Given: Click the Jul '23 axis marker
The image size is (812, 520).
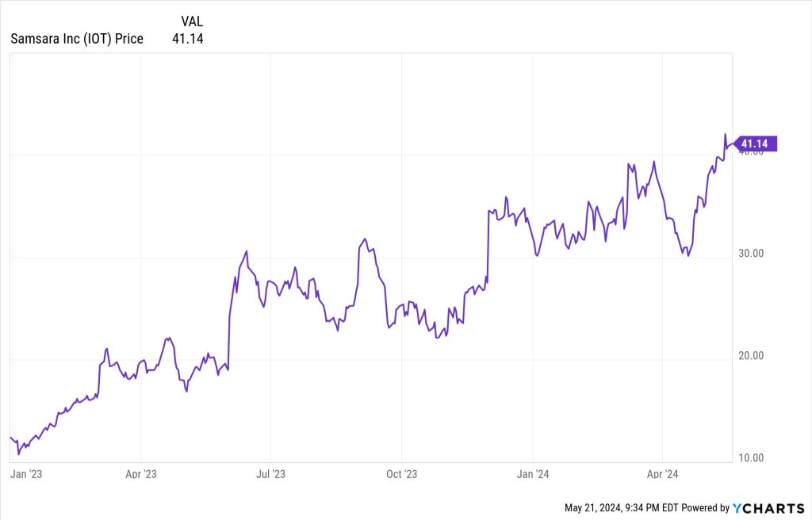Looking at the screenshot, I should [x=270, y=474].
